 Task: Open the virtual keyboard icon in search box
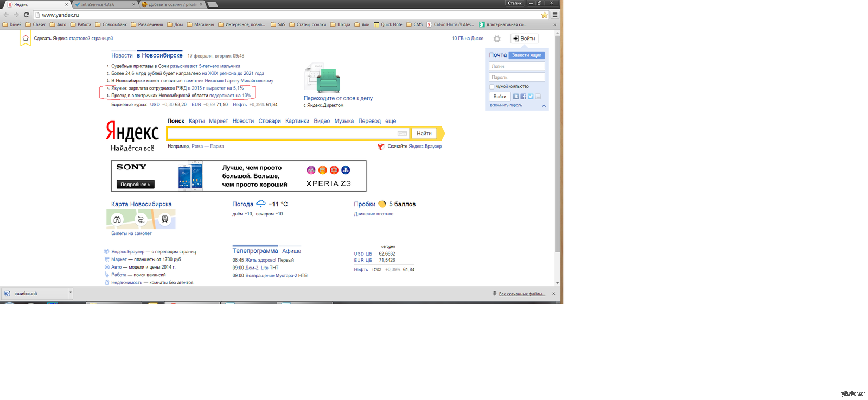[402, 134]
